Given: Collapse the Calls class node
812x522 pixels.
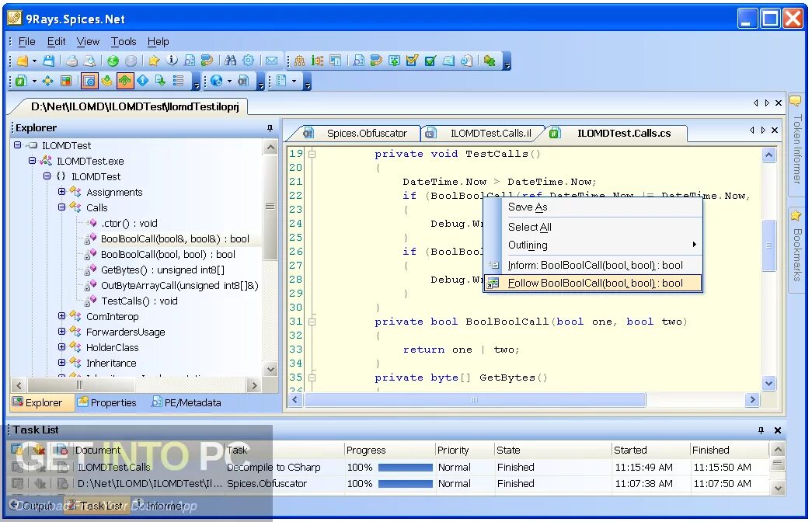Looking at the screenshot, I should tap(61, 207).
